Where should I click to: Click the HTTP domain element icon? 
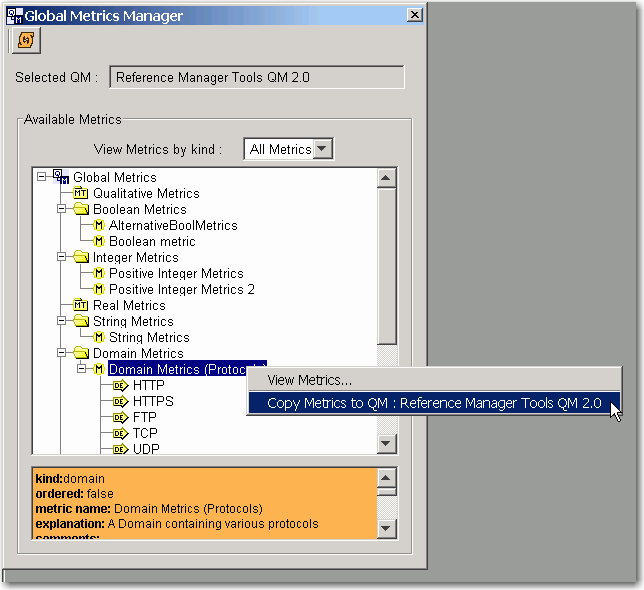click(120, 385)
